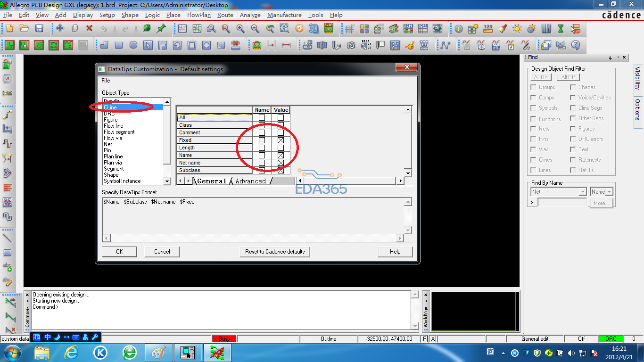Check the Name box for Length row
Image resolution: width=644 pixels, height=362 pixels.
point(262,148)
